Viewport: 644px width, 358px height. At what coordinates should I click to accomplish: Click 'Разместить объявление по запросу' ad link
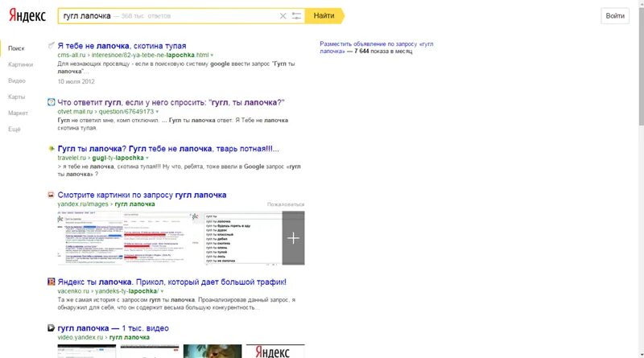(x=376, y=47)
